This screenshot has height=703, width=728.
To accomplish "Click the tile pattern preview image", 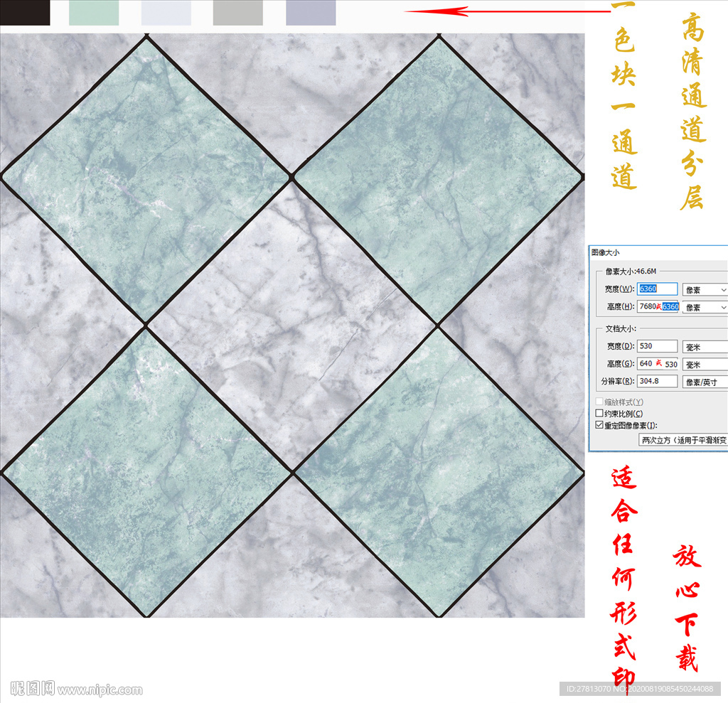I will 292,325.
